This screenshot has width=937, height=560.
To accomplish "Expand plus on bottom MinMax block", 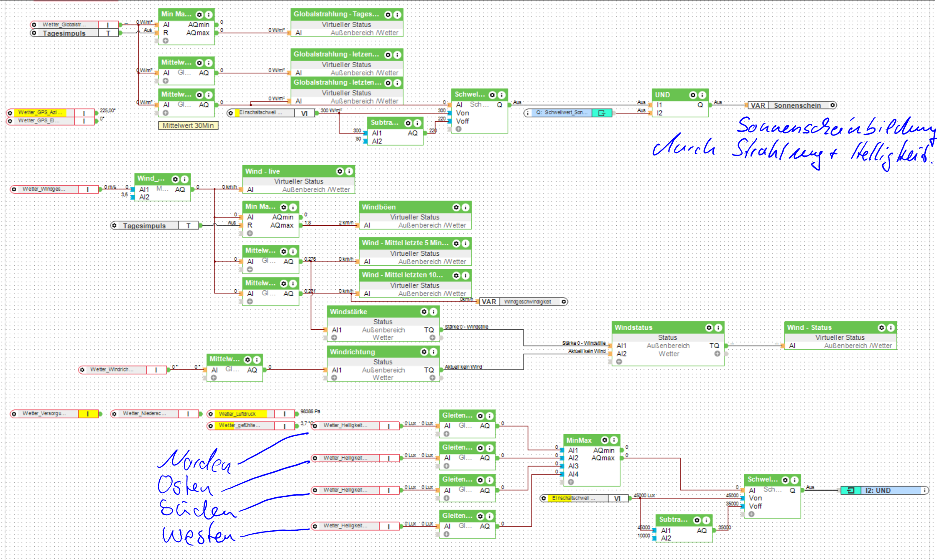I will click(571, 482).
